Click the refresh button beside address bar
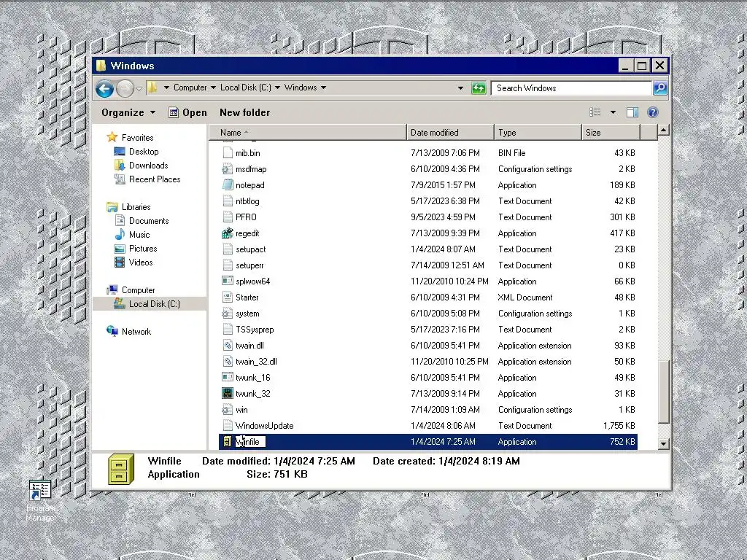 [x=479, y=88]
